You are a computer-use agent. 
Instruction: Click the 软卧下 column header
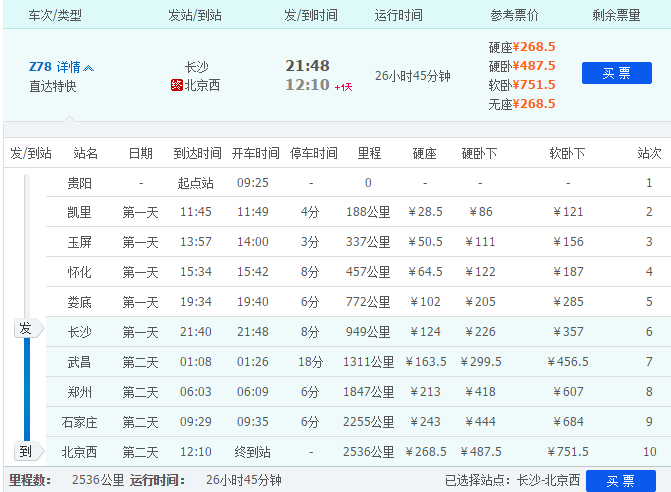tap(567, 153)
